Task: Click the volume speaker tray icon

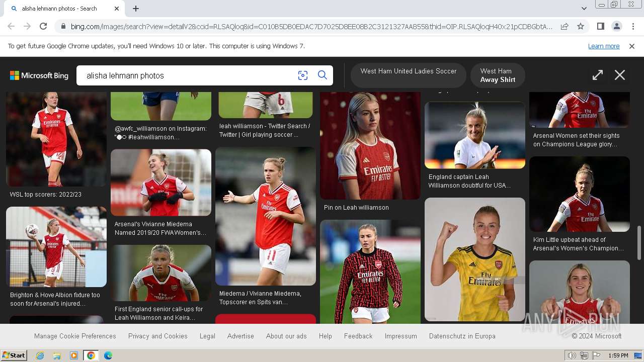Action: 572,355
